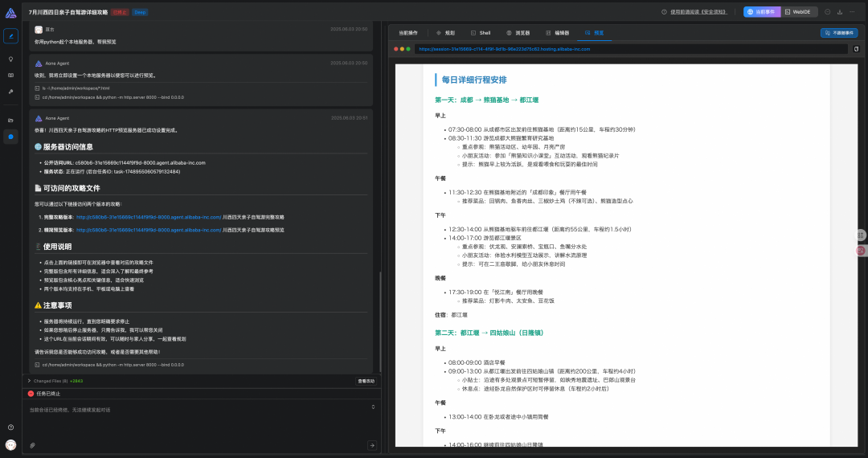Open the three-dot more options menu
This screenshot has width=868, height=458.
coord(851,12)
